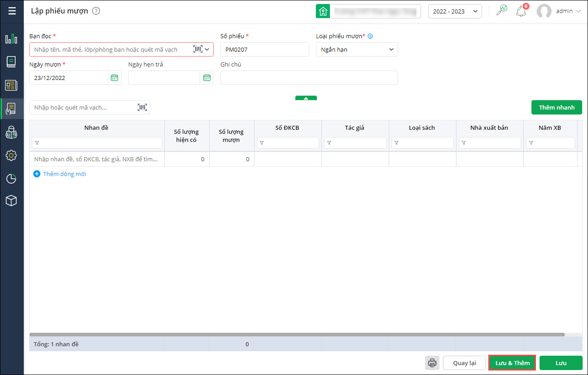Click the barcode icon in the scan box

click(x=142, y=107)
